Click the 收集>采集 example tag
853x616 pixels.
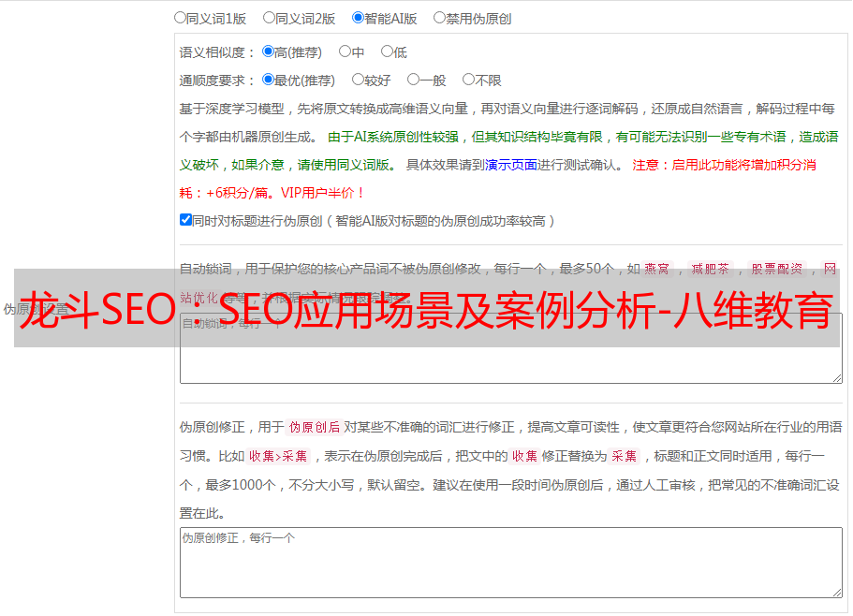(278, 456)
